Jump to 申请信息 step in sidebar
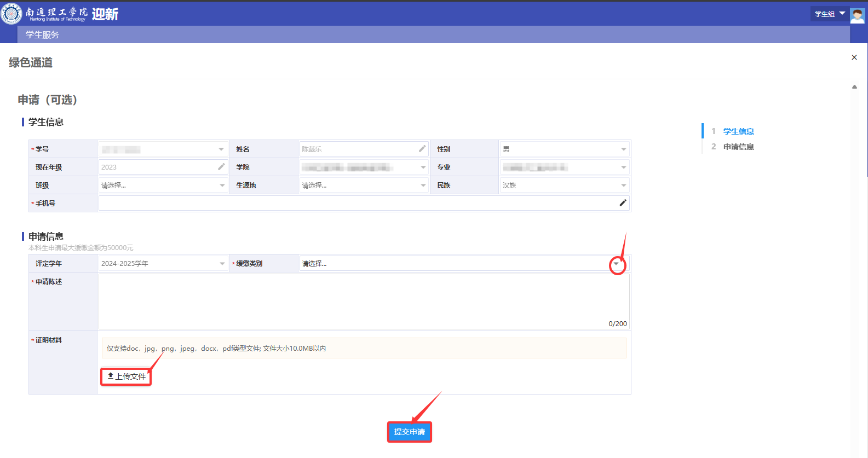Viewport: 868px width, 458px height. click(738, 147)
